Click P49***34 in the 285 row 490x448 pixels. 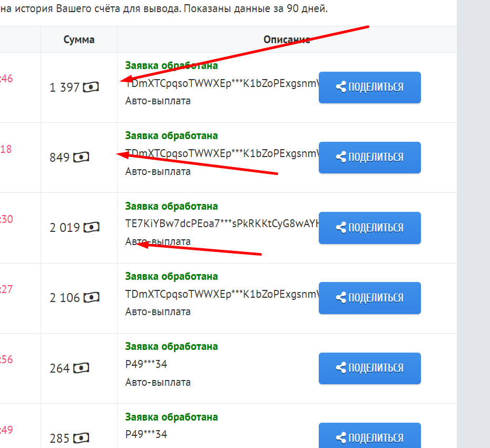click(146, 434)
